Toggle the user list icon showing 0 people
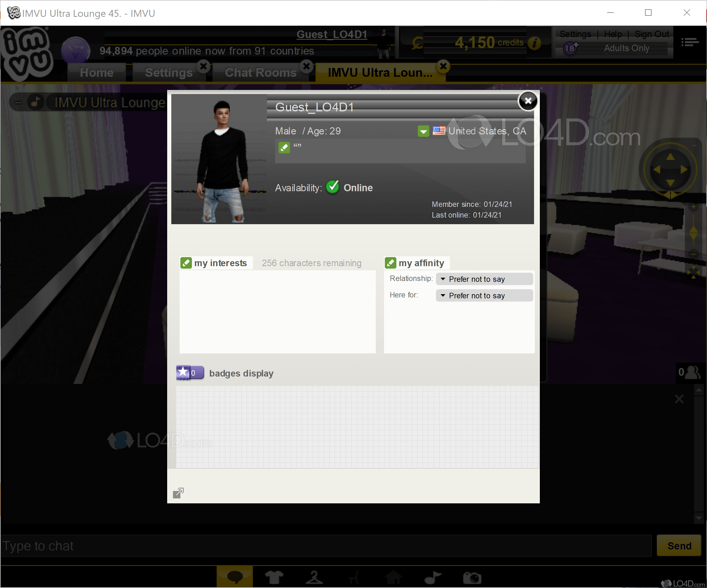This screenshot has height=588, width=707. click(x=689, y=372)
